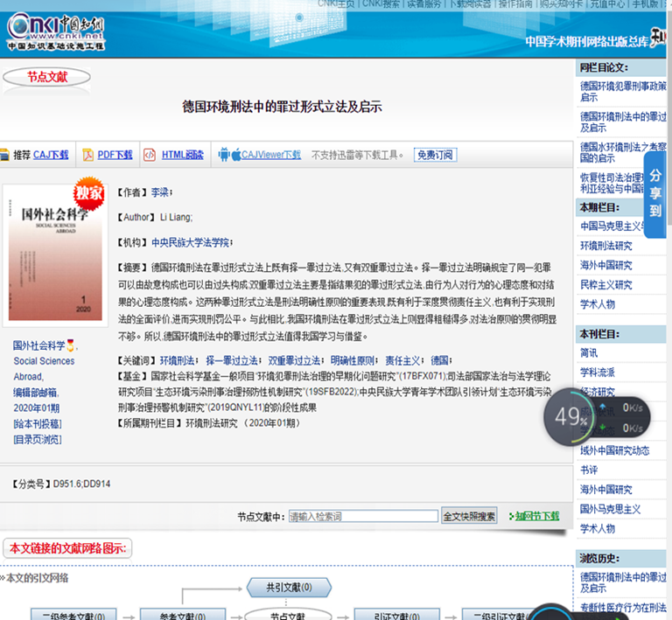Open 读者服务 in the top navigation

point(423,4)
